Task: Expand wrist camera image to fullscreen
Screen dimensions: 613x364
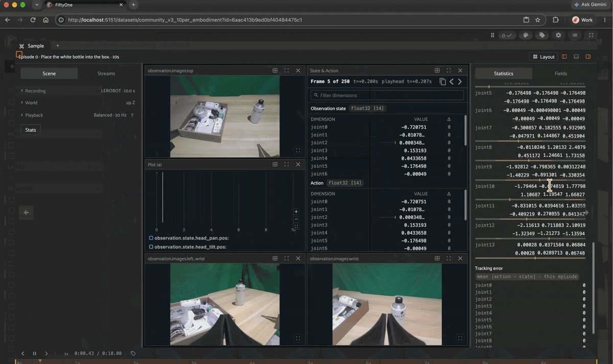Action: click(x=460, y=338)
